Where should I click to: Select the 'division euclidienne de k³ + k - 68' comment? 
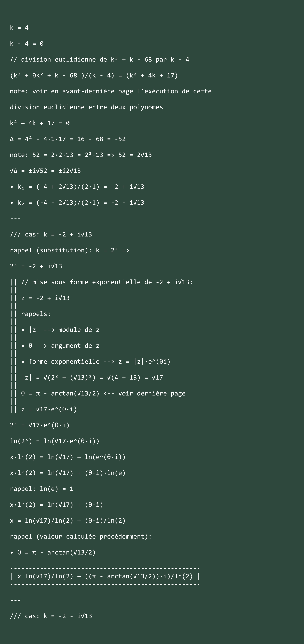[100, 60]
